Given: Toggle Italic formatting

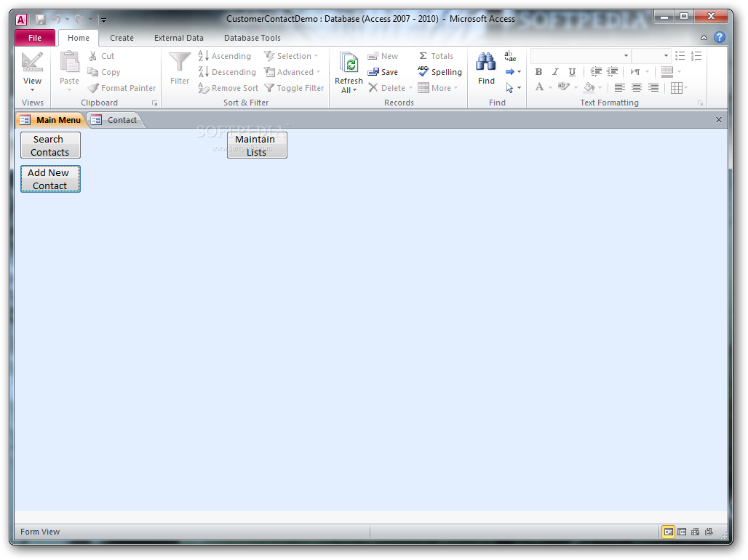Looking at the screenshot, I should click(555, 72).
